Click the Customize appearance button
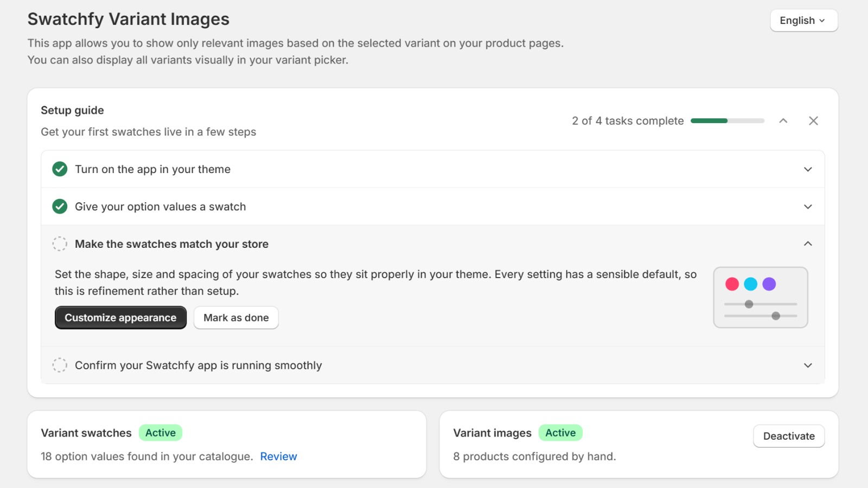 click(120, 318)
